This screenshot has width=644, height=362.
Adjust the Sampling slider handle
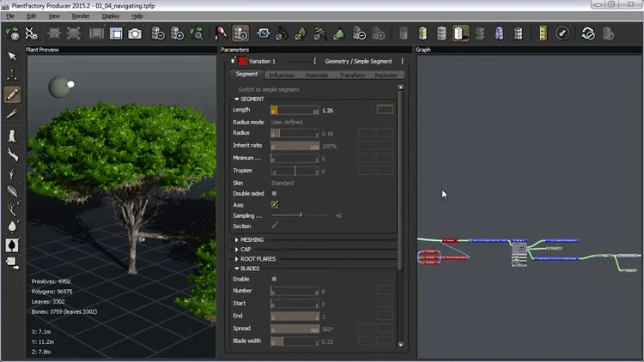click(x=301, y=215)
